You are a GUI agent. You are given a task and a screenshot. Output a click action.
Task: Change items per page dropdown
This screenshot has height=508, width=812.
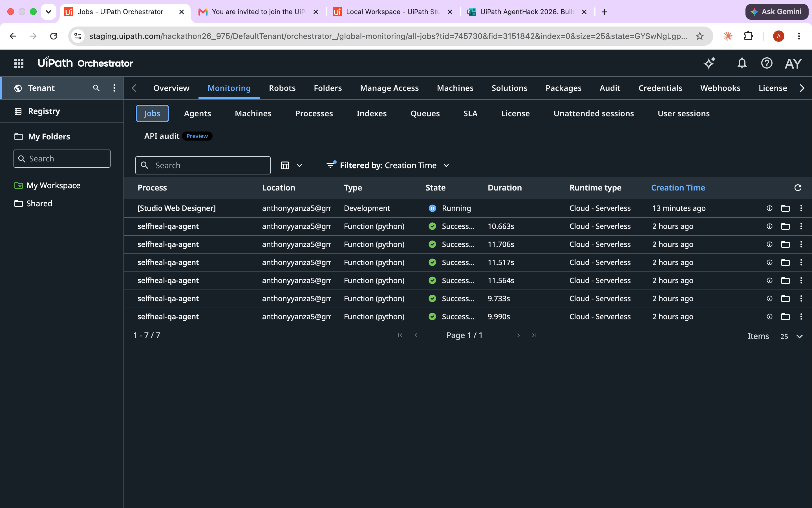point(791,336)
